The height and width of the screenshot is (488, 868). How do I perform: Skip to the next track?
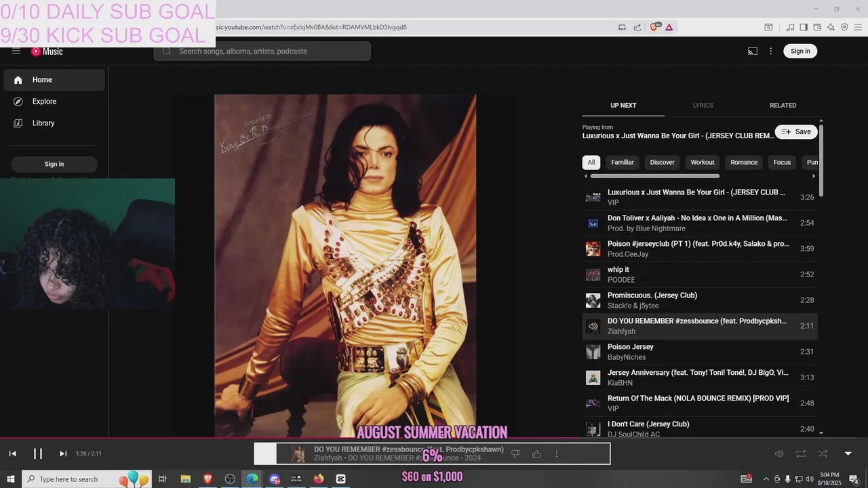coord(63,453)
